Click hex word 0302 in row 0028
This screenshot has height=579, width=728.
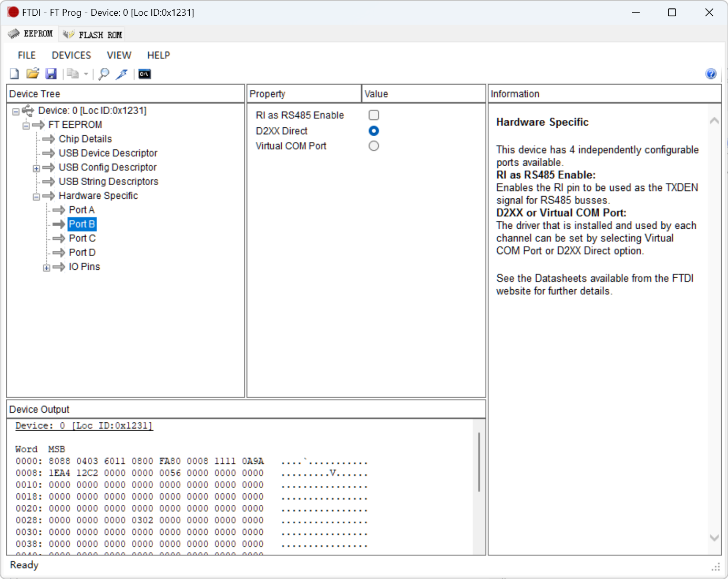pyautogui.click(x=142, y=520)
